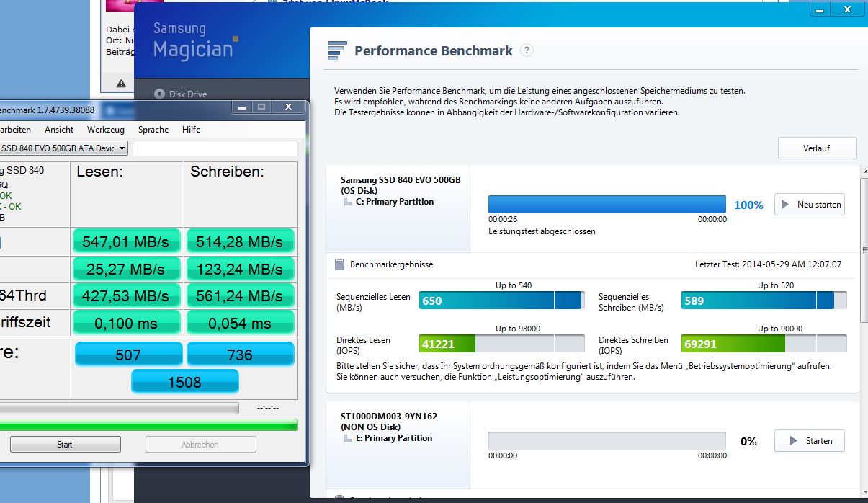
Task: Click the Direktes Schreiben 69291 IOPS bar
Action: coord(764,344)
